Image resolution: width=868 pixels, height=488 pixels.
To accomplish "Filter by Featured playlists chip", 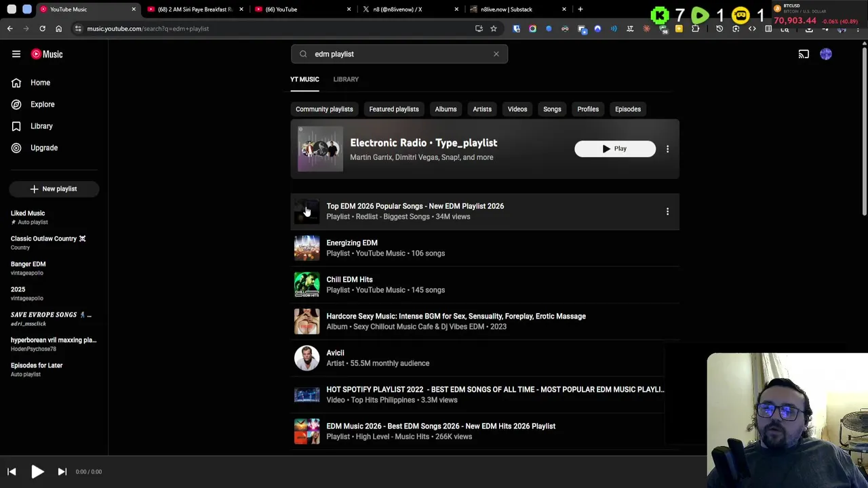I will 394,109.
